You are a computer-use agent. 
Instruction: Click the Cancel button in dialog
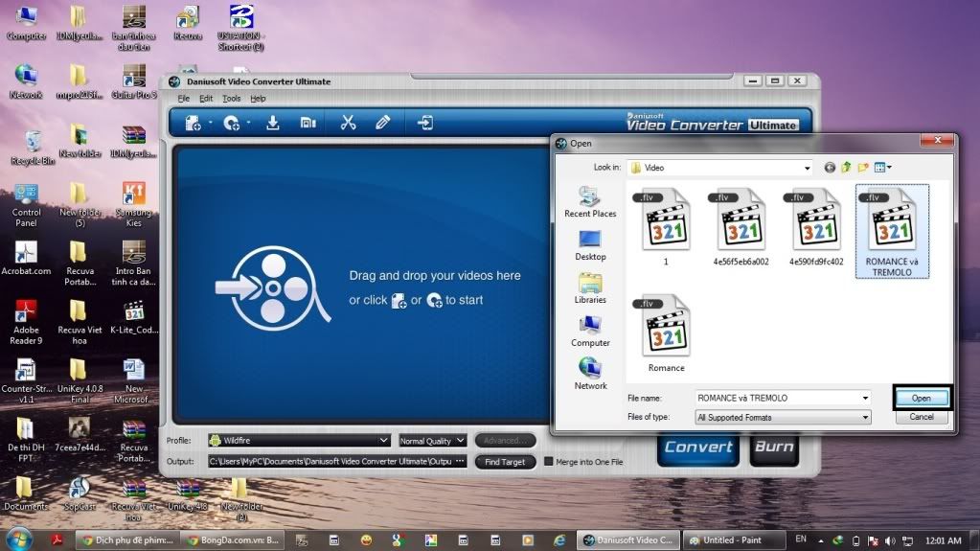922,417
